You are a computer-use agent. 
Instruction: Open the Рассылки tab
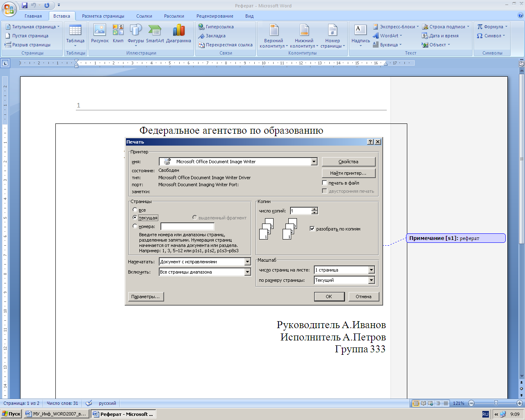point(174,16)
